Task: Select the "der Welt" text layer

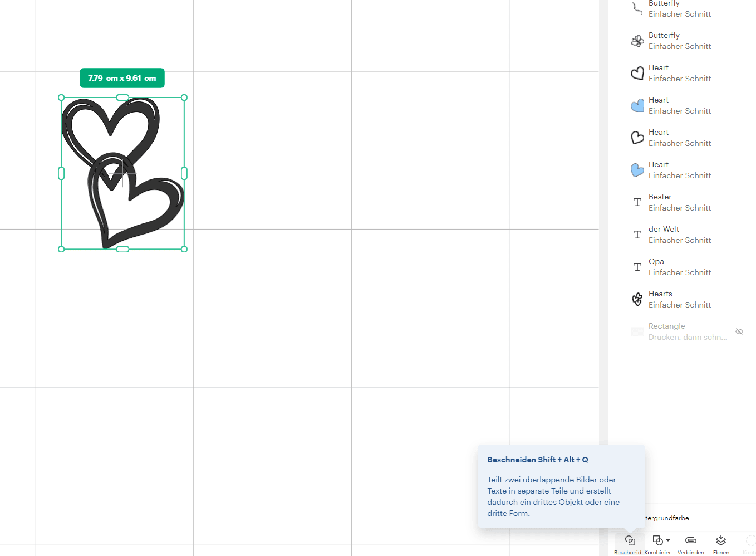Action: tap(664, 229)
